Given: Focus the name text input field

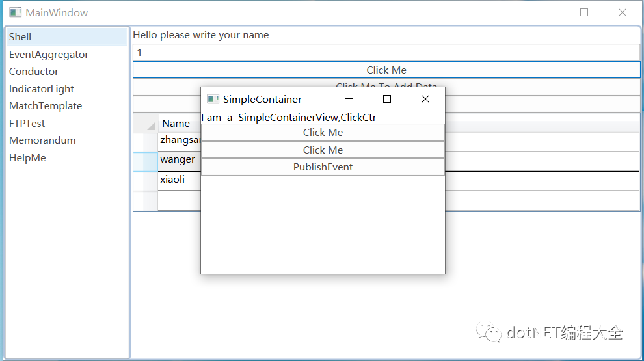Looking at the screenshot, I should coord(386,53).
